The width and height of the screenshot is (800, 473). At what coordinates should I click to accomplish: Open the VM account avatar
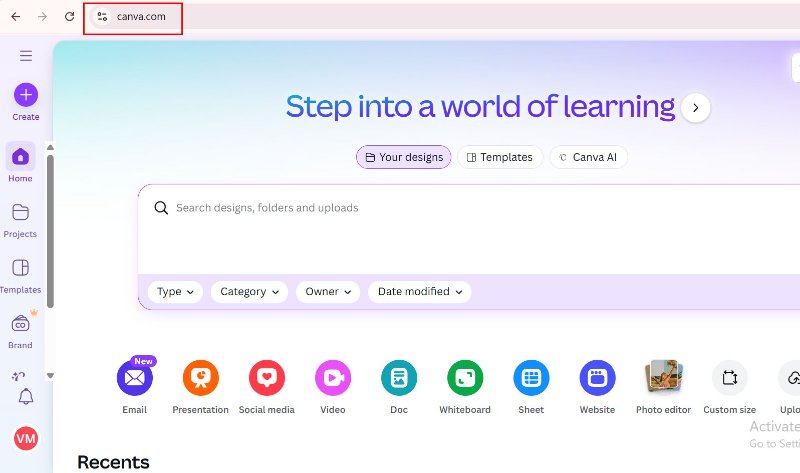(x=26, y=438)
